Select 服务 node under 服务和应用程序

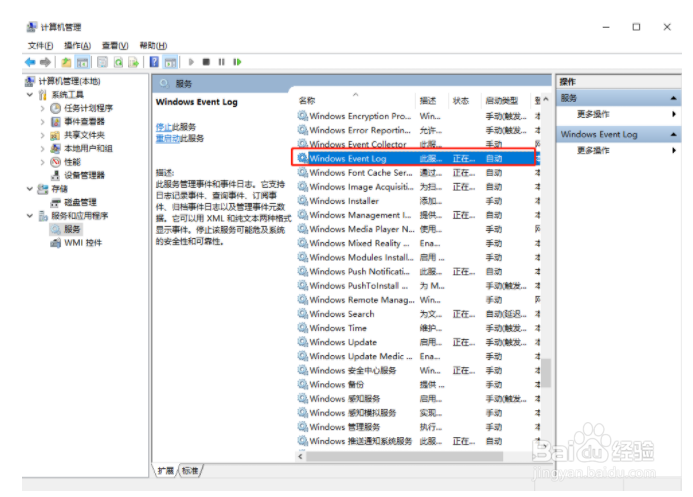click(66, 229)
